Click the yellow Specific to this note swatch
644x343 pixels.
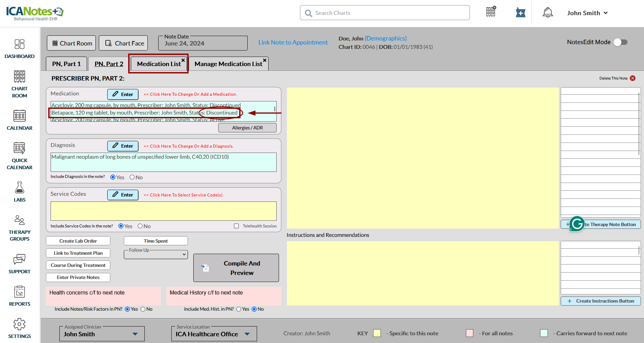pyautogui.click(x=377, y=333)
